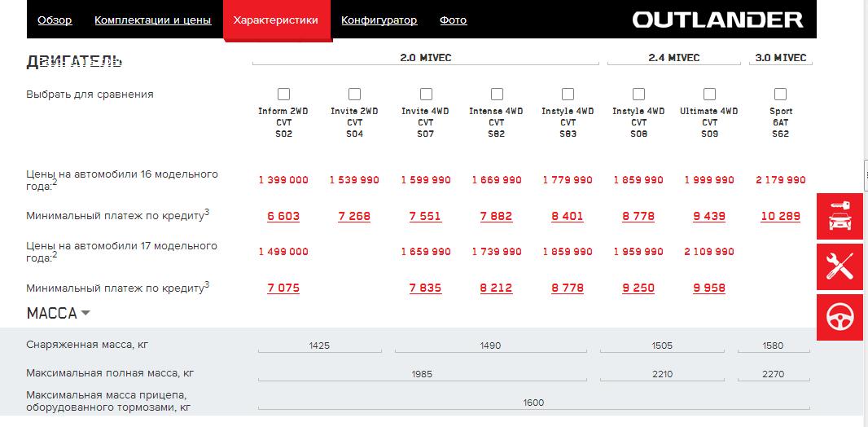Open the Фото tab
Screen dimensions: 868x427
[x=454, y=20]
